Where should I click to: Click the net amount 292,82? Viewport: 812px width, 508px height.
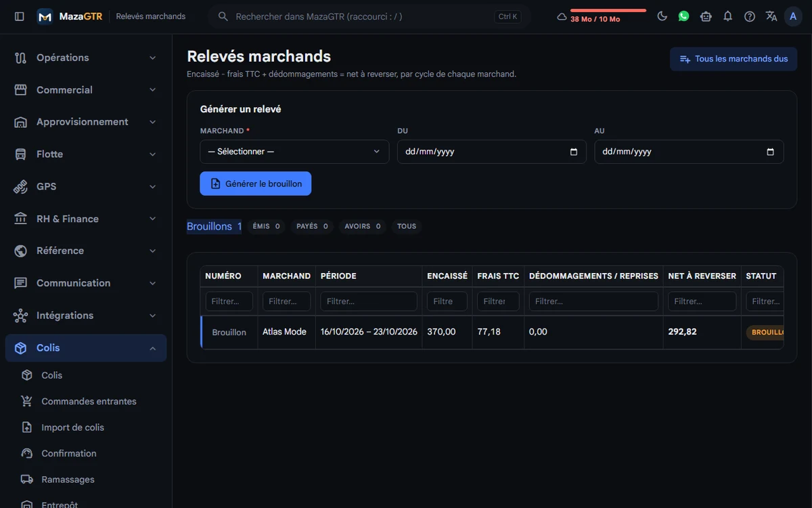coord(682,332)
